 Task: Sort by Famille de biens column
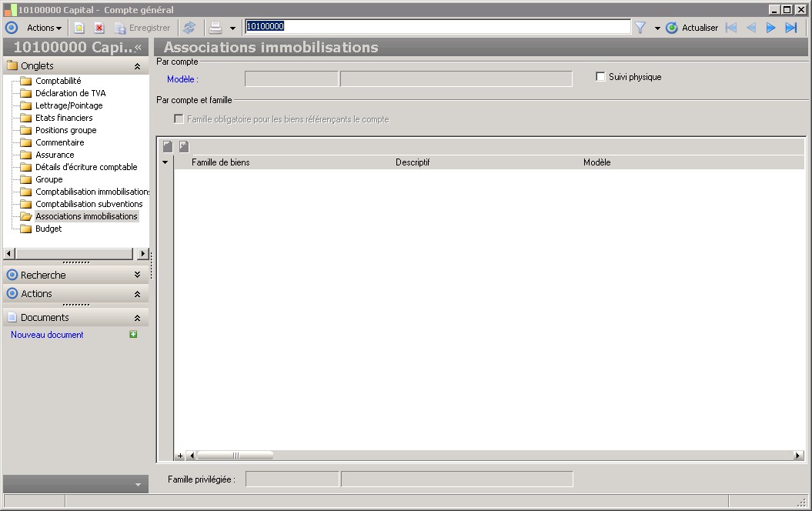(x=221, y=162)
